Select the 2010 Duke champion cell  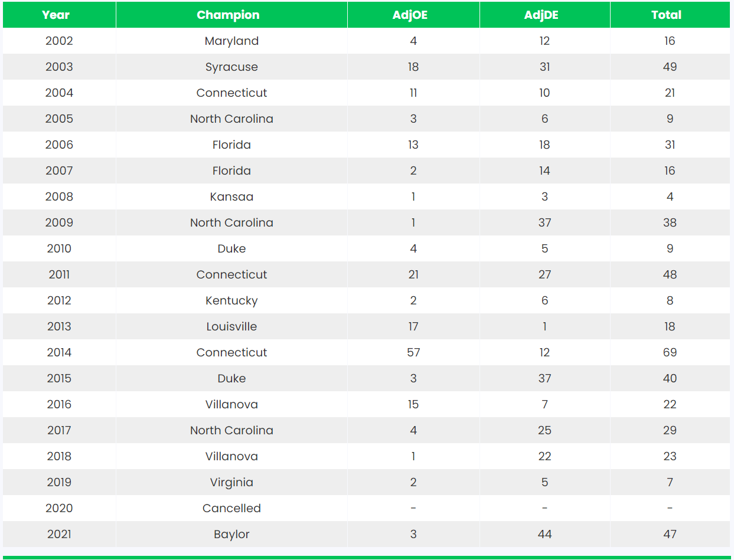click(231, 248)
